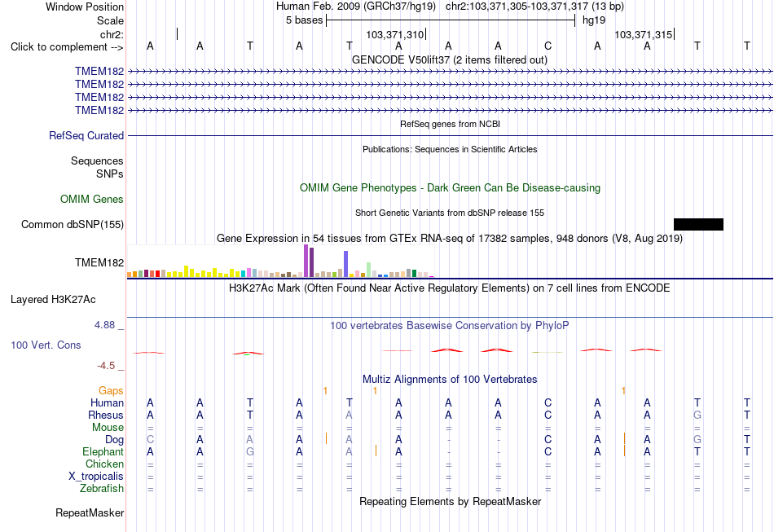Click the RepeatMasker track label
The image size is (774, 532).
pyautogui.click(x=90, y=513)
